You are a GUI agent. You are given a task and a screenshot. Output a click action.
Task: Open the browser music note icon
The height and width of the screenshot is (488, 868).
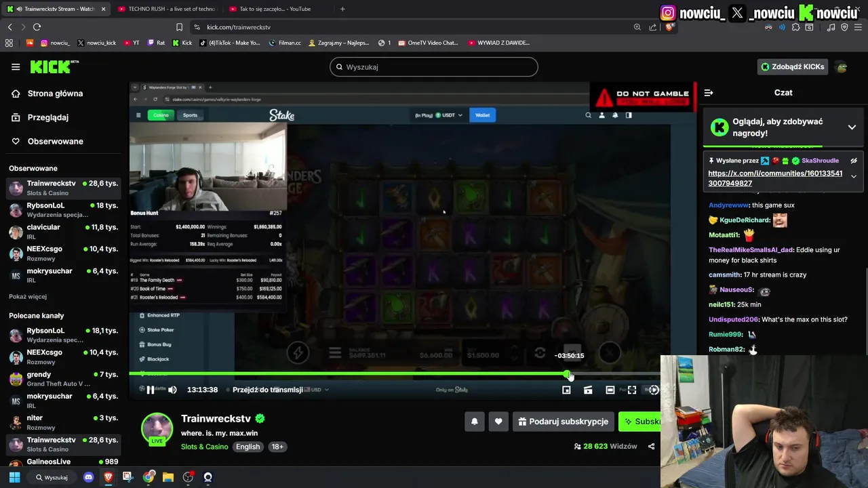(831, 27)
